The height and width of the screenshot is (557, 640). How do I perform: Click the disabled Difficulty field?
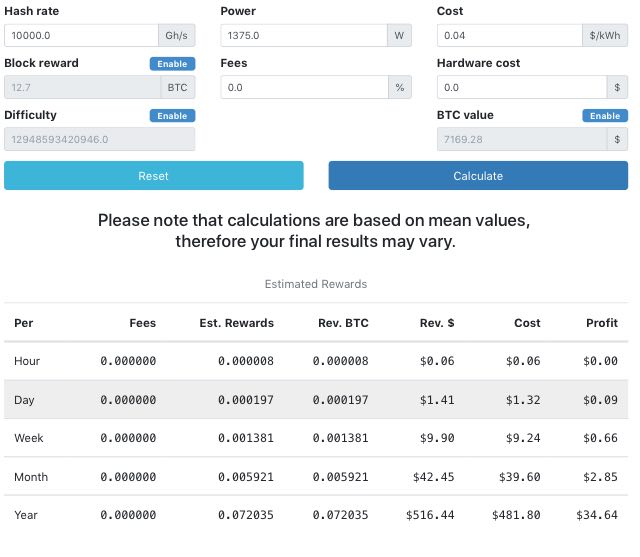(100, 140)
